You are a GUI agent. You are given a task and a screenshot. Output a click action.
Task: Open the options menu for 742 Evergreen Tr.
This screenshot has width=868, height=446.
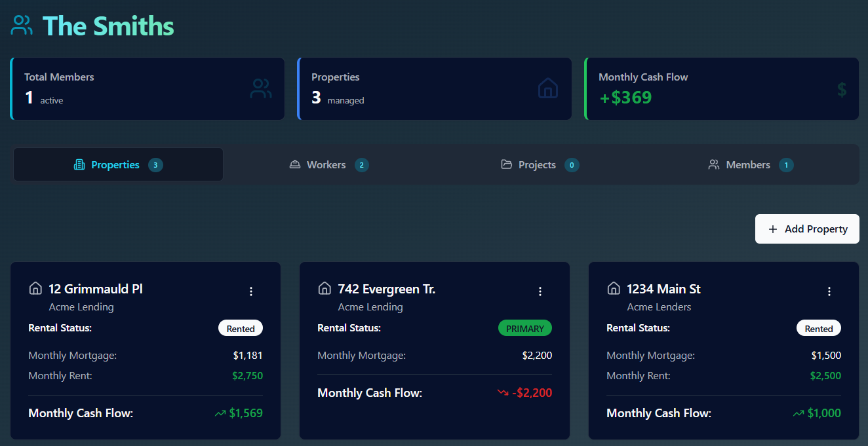coord(540,291)
